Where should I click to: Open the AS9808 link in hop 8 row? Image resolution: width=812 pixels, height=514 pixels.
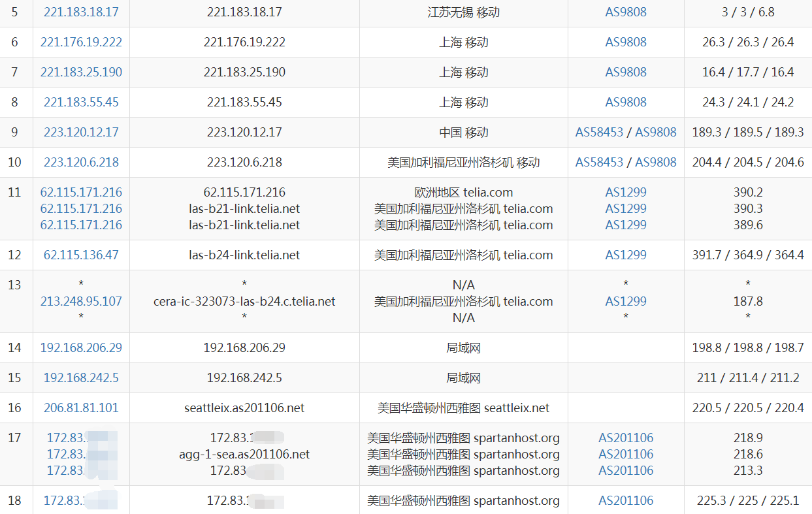coord(626,103)
